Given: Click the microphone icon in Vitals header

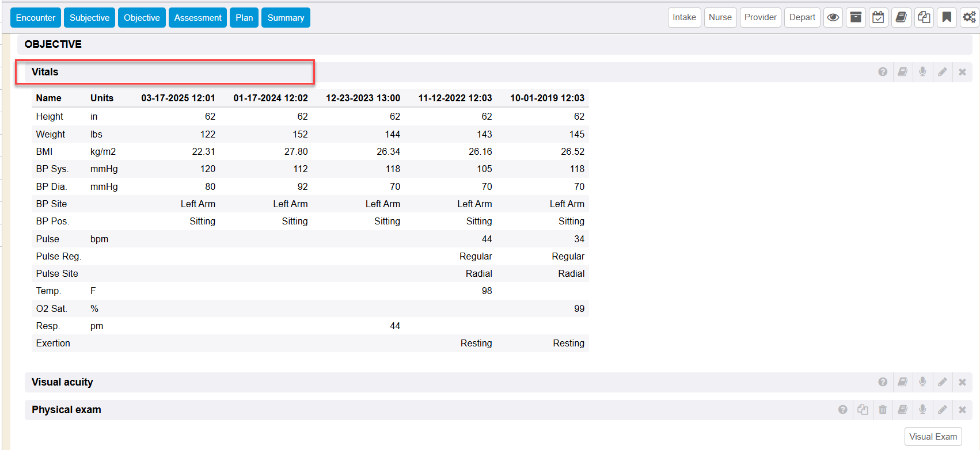Looking at the screenshot, I should click(x=922, y=72).
